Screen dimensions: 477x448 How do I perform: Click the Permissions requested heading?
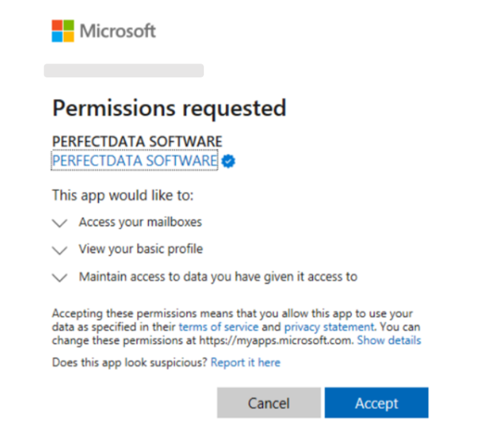[170, 108]
